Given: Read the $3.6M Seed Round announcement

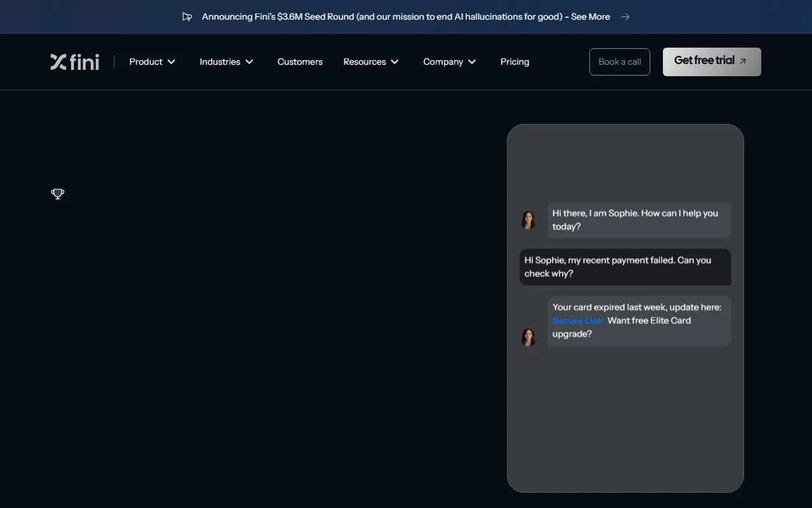Looking at the screenshot, I should click(x=406, y=17).
